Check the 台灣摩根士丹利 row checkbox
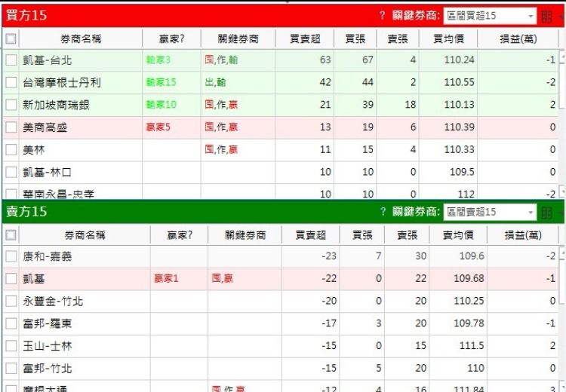The image size is (566, 392). [x=11, y=82]
